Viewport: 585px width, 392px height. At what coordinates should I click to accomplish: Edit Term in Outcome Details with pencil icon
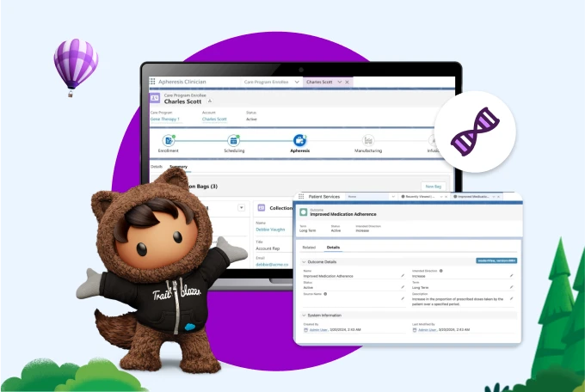[512, 287]
